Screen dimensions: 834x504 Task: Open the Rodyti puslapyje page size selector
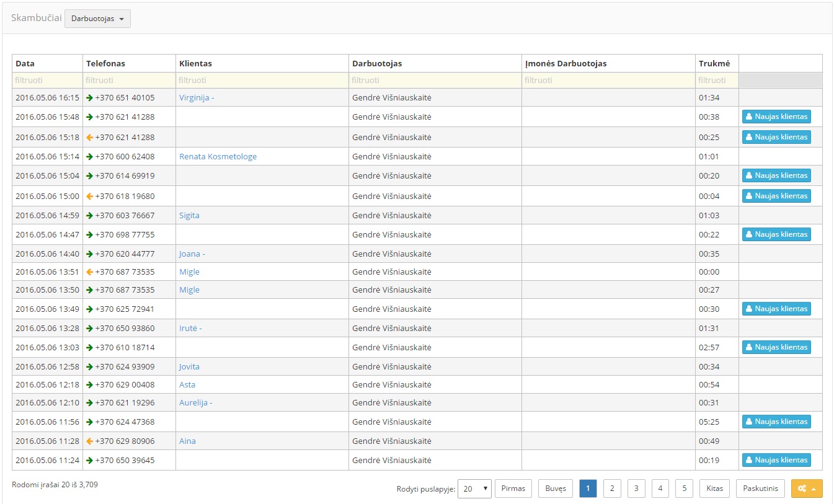point(474,489)
